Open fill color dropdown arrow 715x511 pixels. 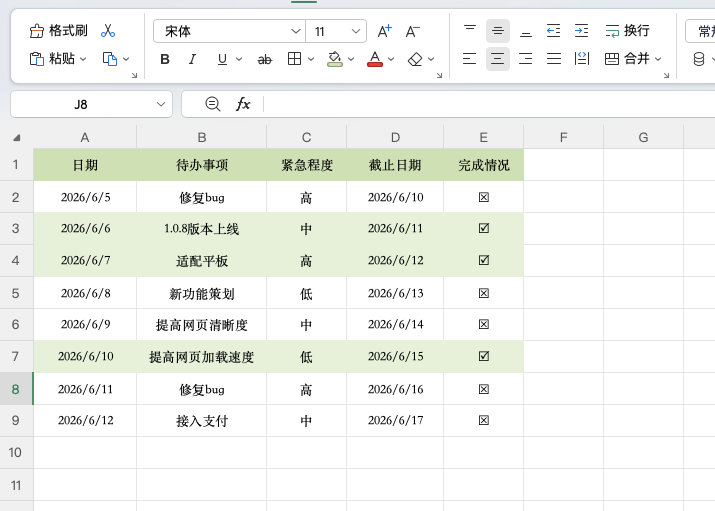click(x=351, y=59)
